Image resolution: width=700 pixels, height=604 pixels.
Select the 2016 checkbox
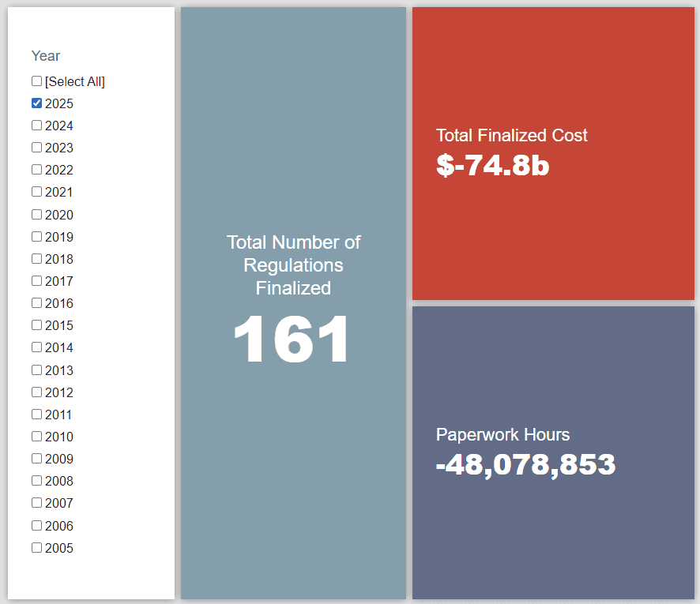[37, 303]
